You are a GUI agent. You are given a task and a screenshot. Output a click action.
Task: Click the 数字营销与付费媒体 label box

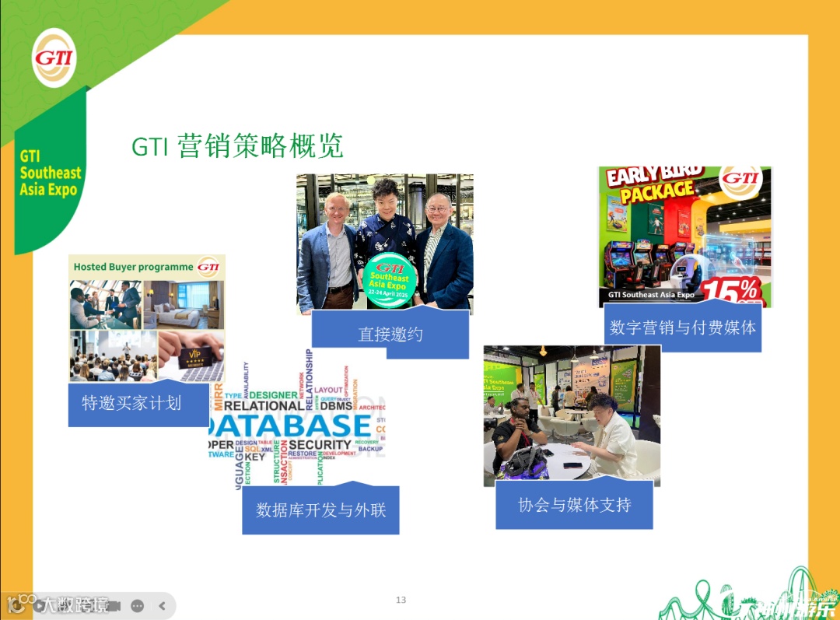(x=683, y=327)
